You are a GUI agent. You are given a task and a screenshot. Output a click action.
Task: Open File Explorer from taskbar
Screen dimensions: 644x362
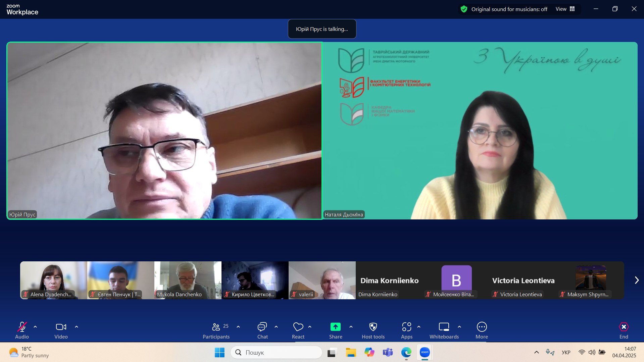tap(351, 352)
